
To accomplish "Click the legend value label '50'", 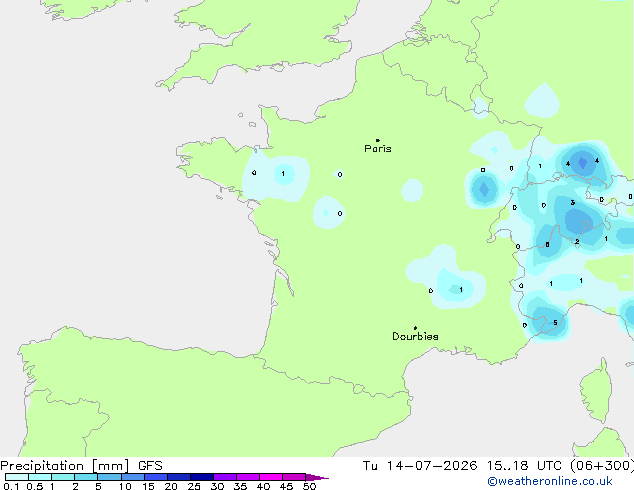I will tap(309, 486).
